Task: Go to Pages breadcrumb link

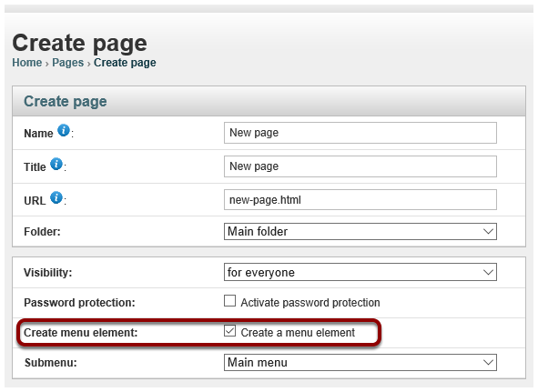Action: point(68,63)
